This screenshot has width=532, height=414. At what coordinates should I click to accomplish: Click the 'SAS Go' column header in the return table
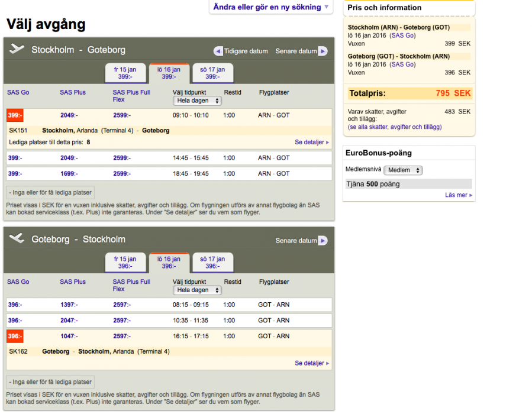click(18, 282)
